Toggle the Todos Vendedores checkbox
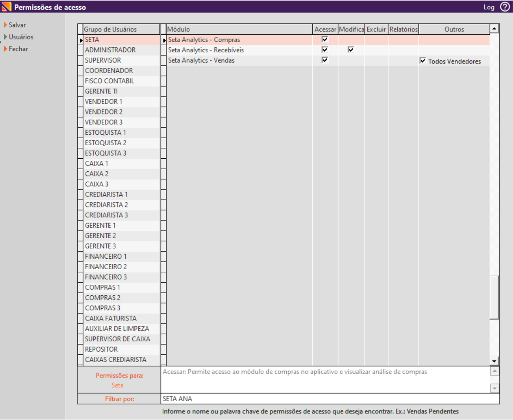The image size is (513, 420). 422,61
